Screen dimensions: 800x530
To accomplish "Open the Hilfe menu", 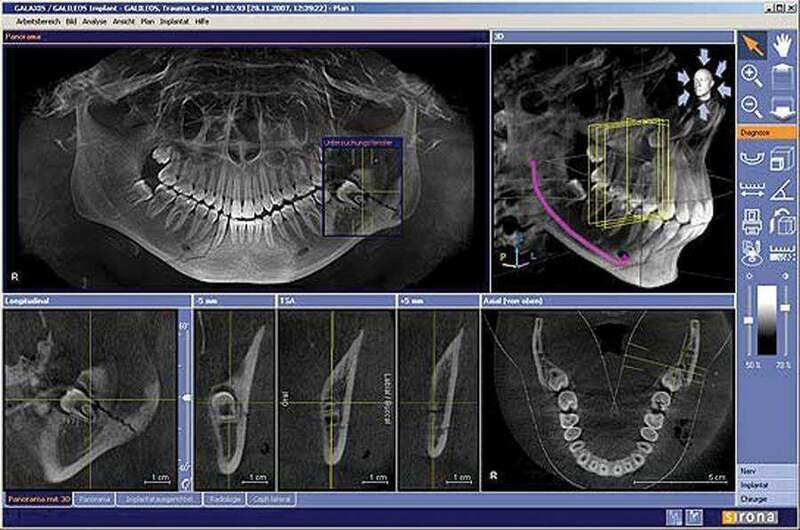I will pyautogui.click(x=202, y=22).
